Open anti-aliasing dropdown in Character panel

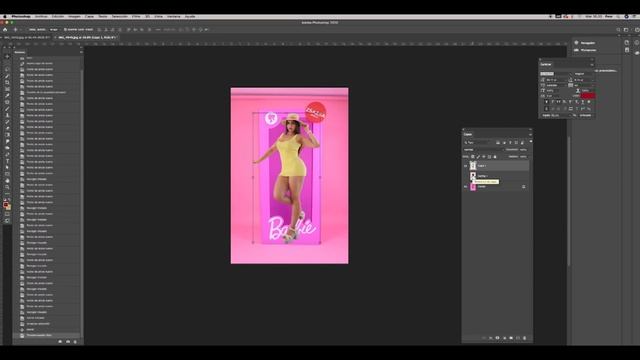point(585,116)
